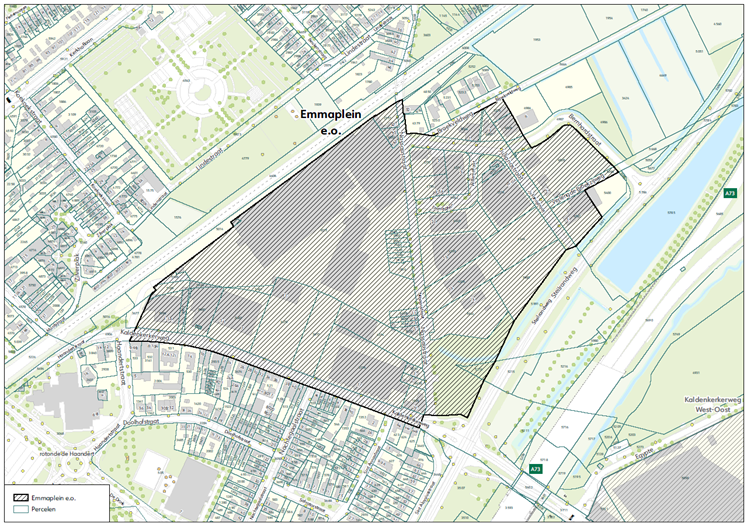This screenshot has height=523, width=747.
Task: Click the 'Kaldenkerkerweg West-Oost' label
Action: tap(713, 404)
